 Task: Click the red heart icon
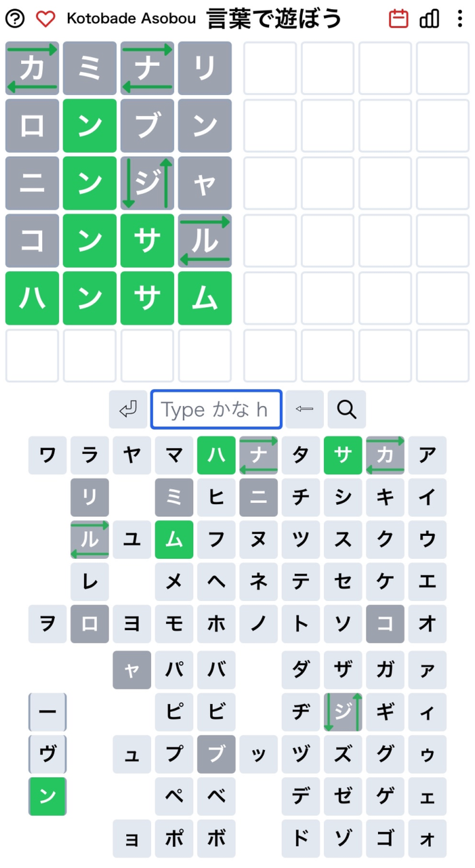tap(46, 19)
